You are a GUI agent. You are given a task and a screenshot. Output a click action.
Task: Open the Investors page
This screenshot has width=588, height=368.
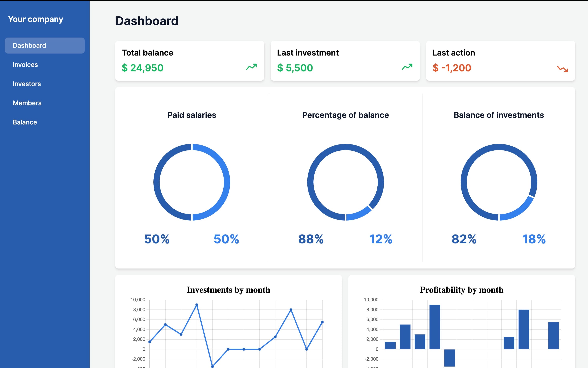[27, 84]
